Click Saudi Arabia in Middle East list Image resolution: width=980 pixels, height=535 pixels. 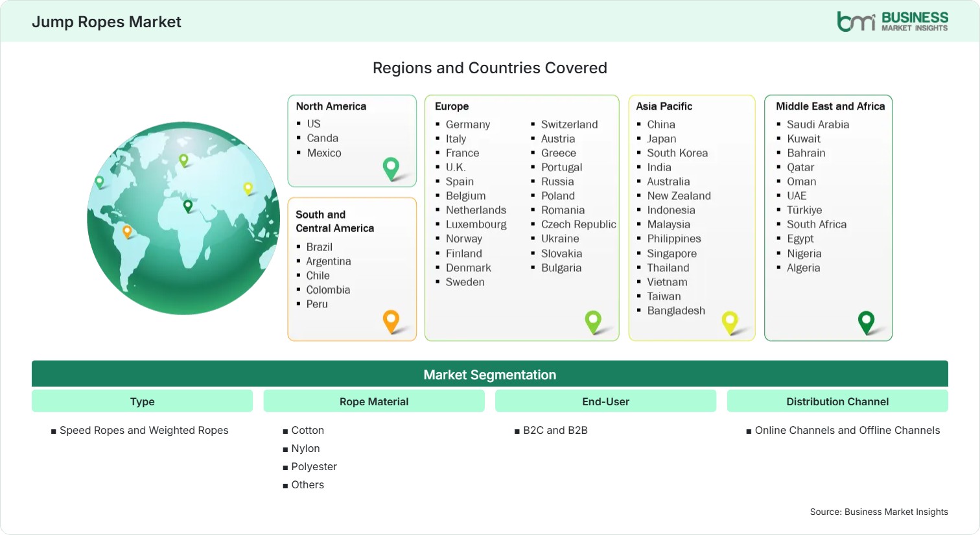pyautogui.click(x=817, y=125)
